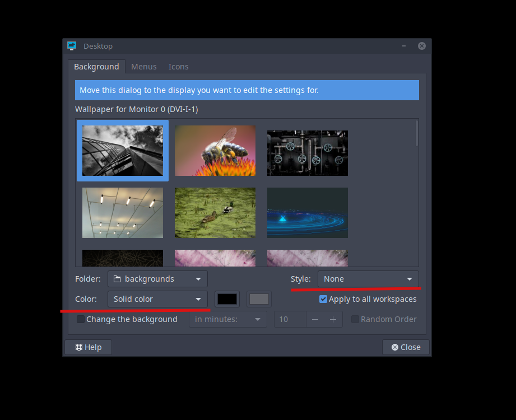
Task: Select the bee on flower wallpaper
Action: pyautogui.click(x=215, y=150)
